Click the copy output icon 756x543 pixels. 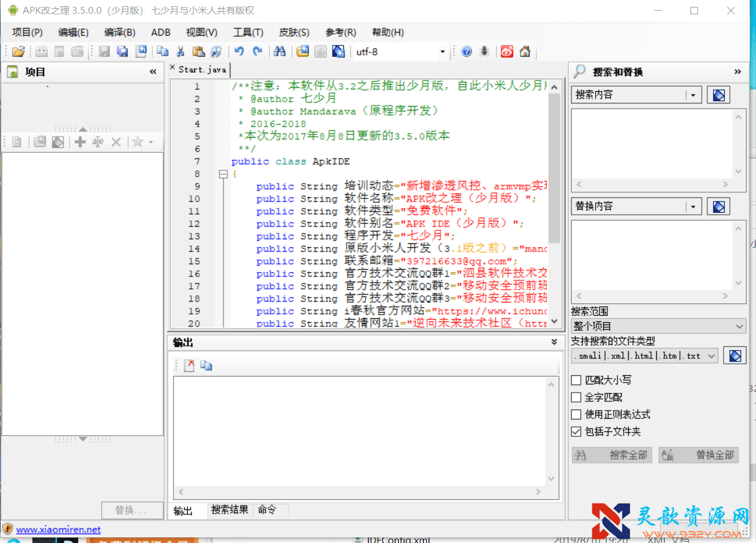point(207,366)
